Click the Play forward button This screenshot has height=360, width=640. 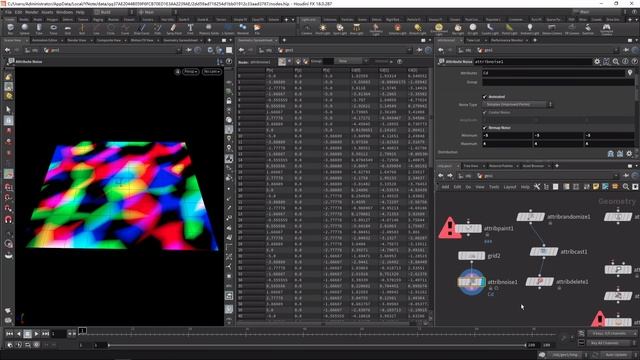coord(36,334)
